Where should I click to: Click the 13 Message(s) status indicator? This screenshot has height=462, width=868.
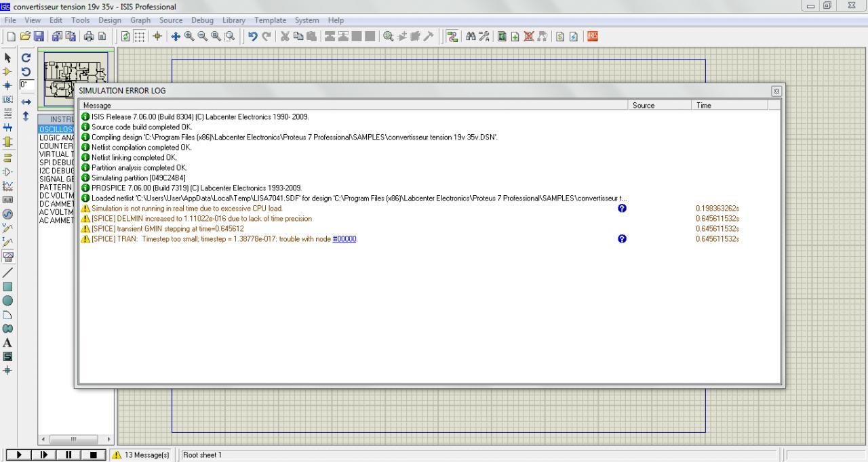[x=140, y=455]
